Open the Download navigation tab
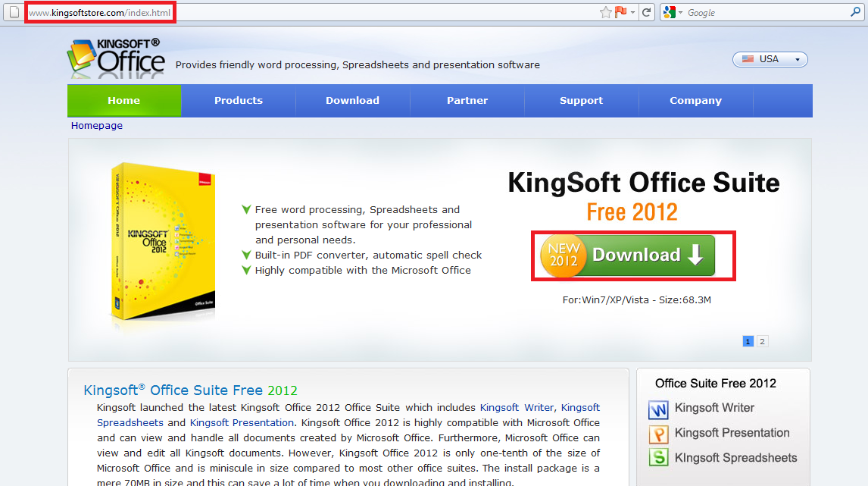This screenshot has width=868, height=486. click(353, 100)
